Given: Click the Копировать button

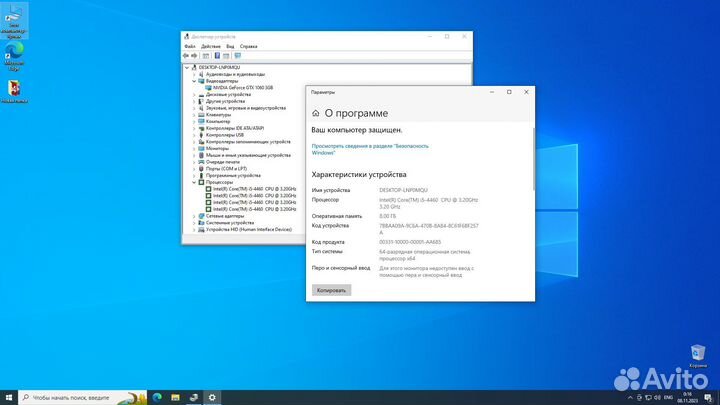Looking at the screenshot, I should point(332,290).
